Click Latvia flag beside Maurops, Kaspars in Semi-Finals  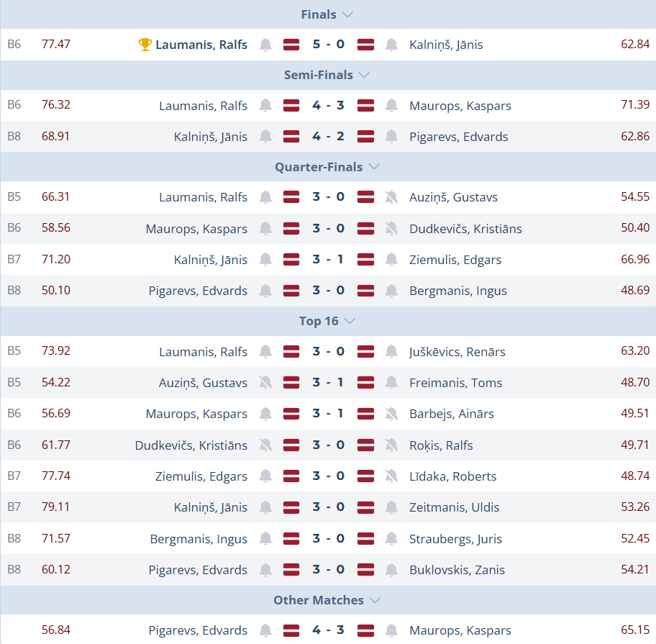[365, 106]
